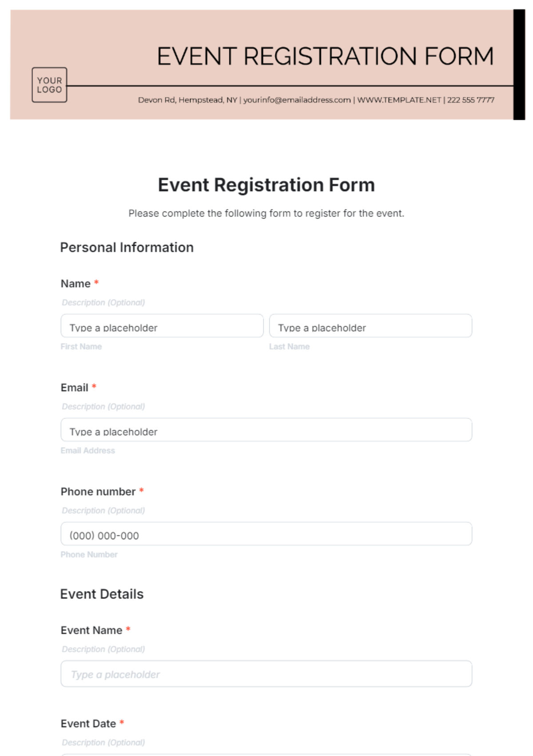
Task: Focus the Email address input box
Action: (266, 430)
